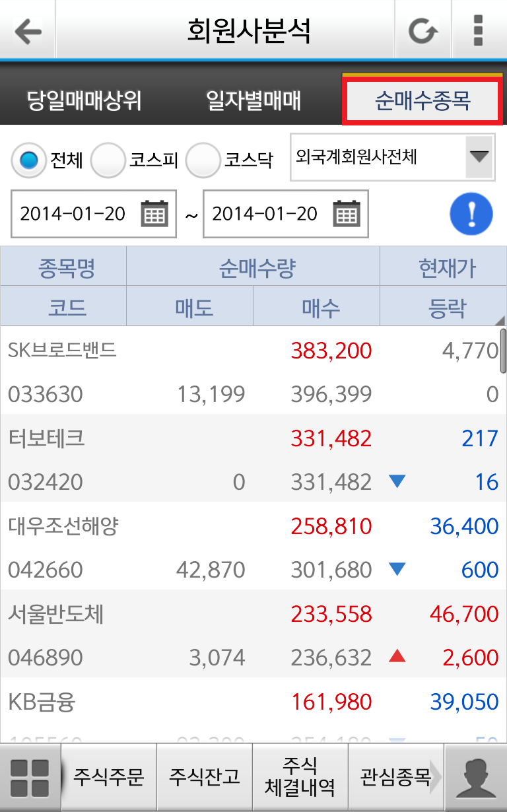Screen dimensions: 507x812
Task: Open the grid main menu icon
Action: point(30,778)
